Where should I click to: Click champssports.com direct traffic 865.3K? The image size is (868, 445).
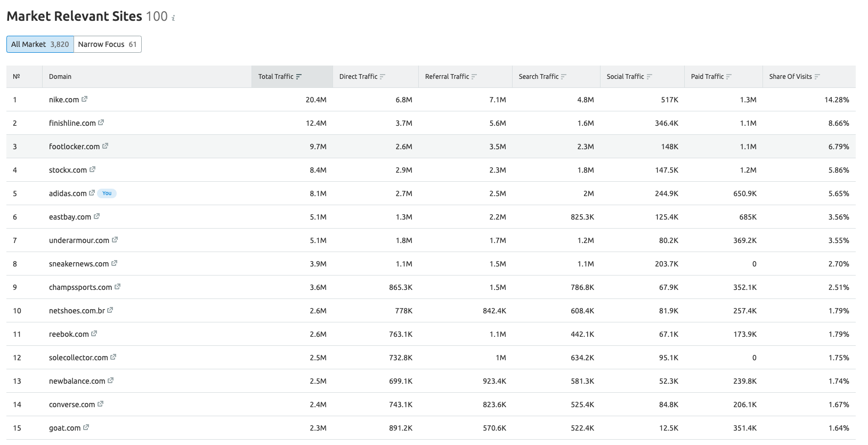click(x=401, y=287)
